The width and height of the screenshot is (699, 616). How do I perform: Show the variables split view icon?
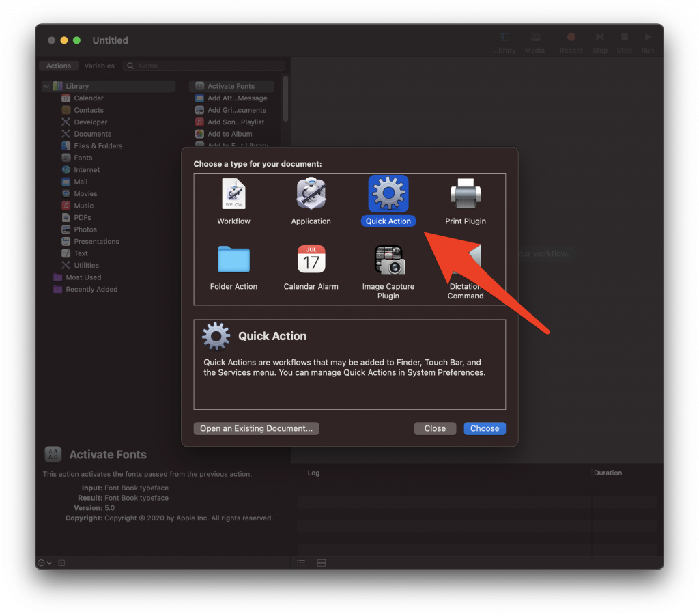point(321,563)
